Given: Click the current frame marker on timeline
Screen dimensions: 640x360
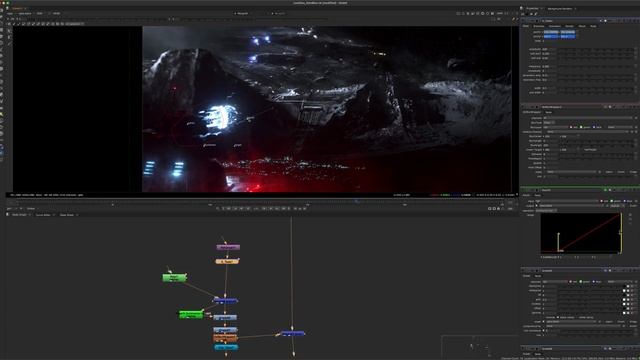Looking at the screenshot, I should 356,201.
